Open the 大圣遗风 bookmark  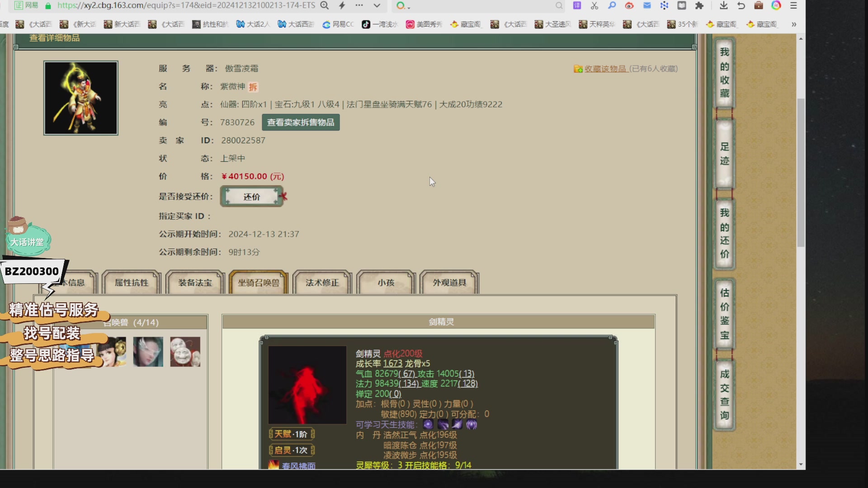553,24
